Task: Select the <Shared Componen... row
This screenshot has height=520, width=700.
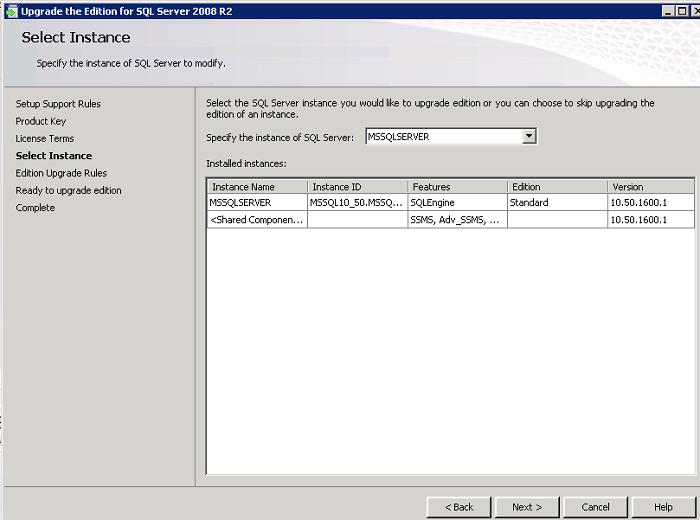Action: (451, 220)
